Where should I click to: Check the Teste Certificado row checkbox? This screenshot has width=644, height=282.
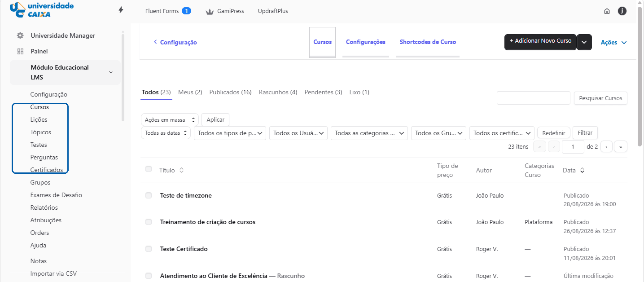click(149, 249)
